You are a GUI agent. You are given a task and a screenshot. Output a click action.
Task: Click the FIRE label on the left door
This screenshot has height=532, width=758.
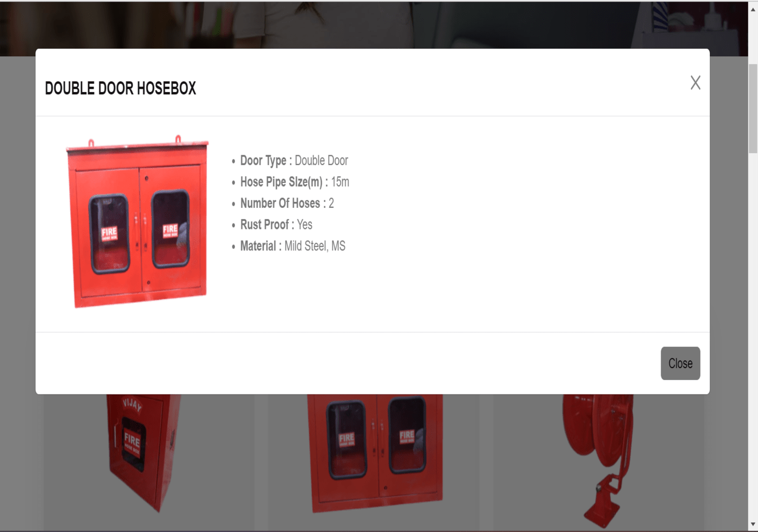pyautogui.click(x=109, y=233)
